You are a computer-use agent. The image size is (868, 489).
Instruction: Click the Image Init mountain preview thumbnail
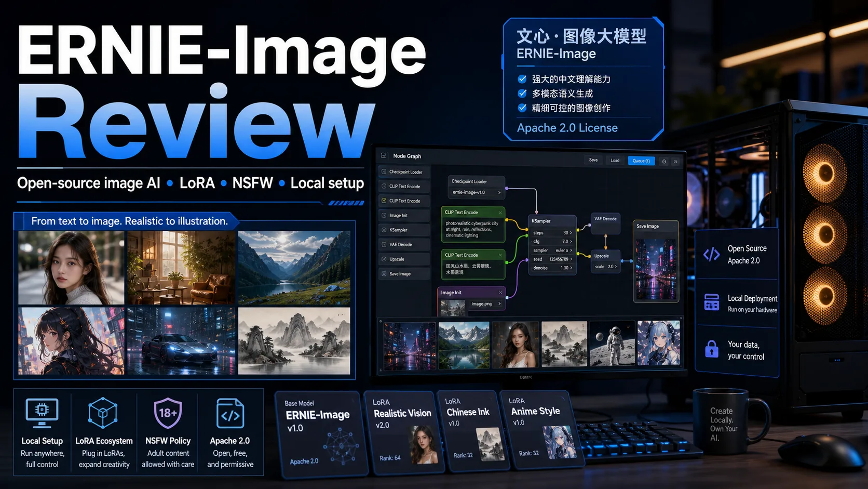[x=453, y=308]
